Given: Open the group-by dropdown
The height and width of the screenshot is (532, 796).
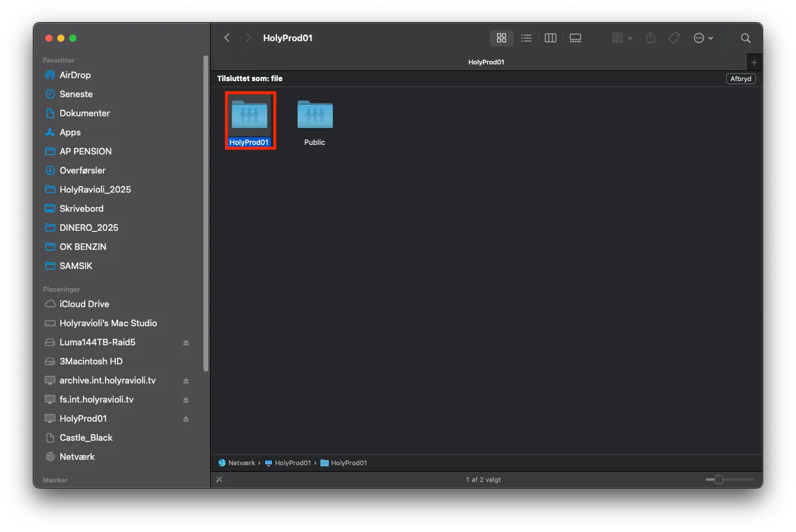Looking at the screenshot, I should [x=622, y=38].
